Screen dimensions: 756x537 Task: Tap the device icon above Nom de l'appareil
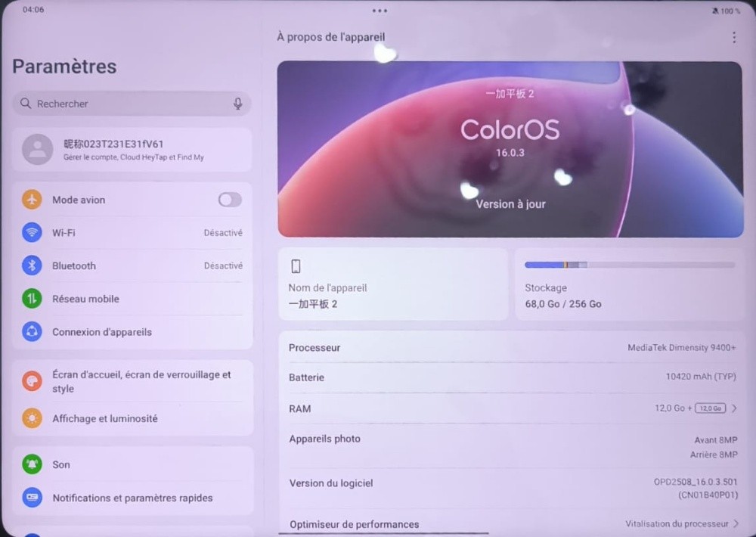pyautogui.click(x=296, y=266)
